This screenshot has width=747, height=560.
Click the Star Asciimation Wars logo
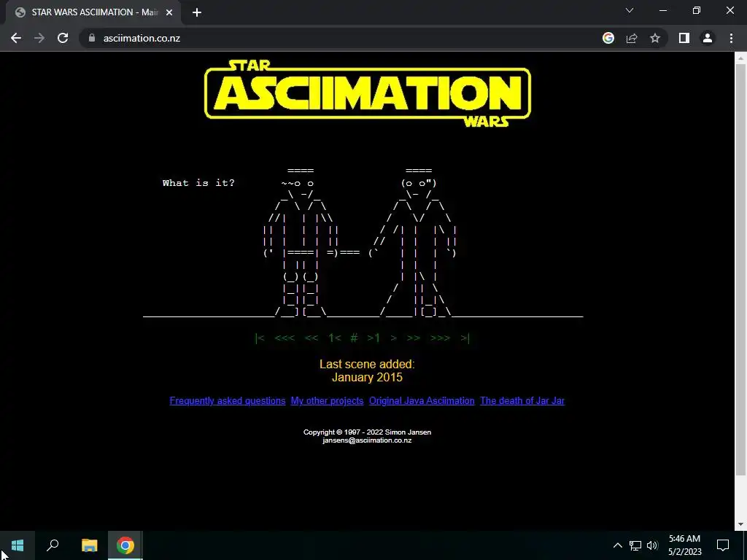tap(368, 93)
